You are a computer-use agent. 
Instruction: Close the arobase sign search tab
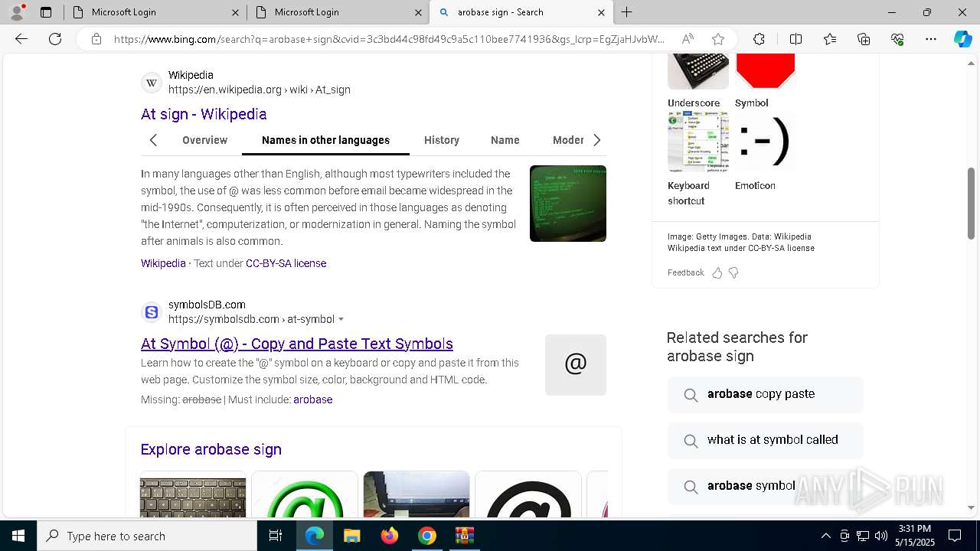[x=601, y=12]
